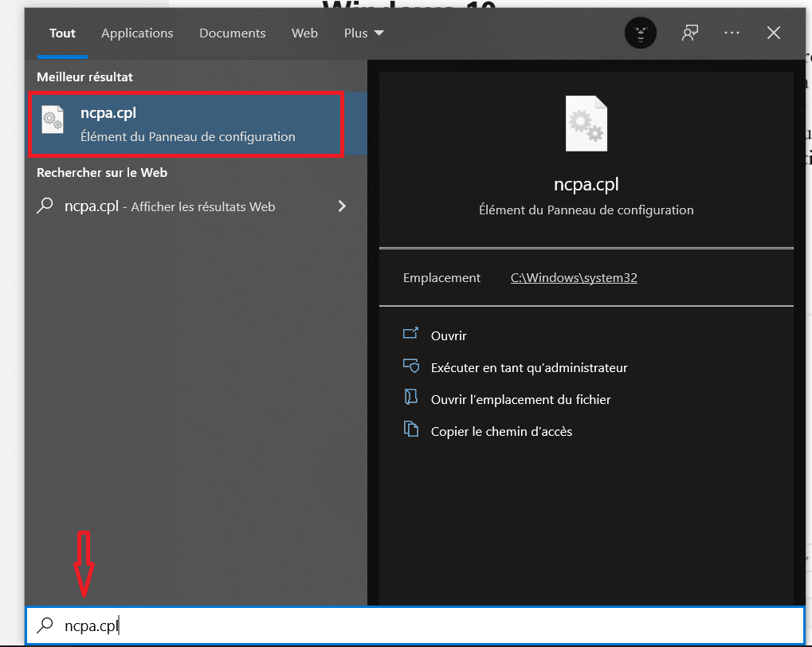Choose Ouvrir l'emplacement du fichier
The height and width of the screenshot is (647, 812).
(x=521, y=399)
